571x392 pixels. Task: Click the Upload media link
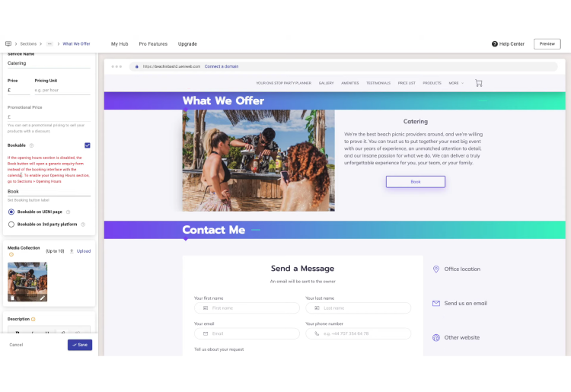coord(83,250)
